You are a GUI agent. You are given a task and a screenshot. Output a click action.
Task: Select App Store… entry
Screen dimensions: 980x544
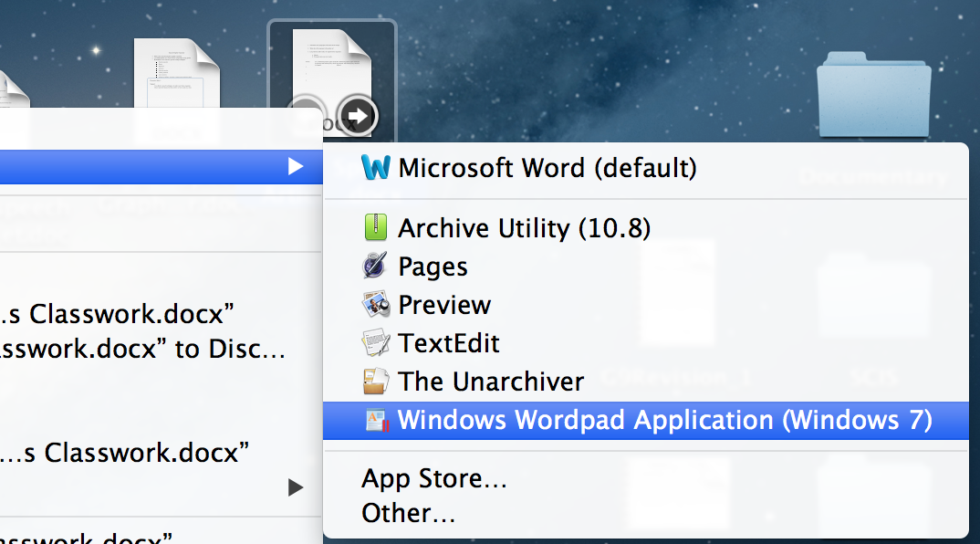(646, 478)
